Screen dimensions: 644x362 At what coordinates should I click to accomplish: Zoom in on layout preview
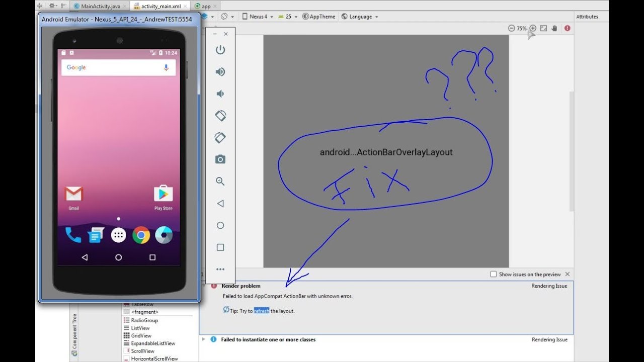[x=533, y=29]
